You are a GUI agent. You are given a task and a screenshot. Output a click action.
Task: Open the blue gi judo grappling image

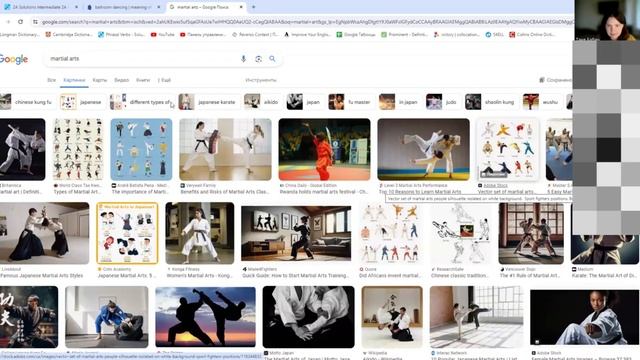point(107,317)
